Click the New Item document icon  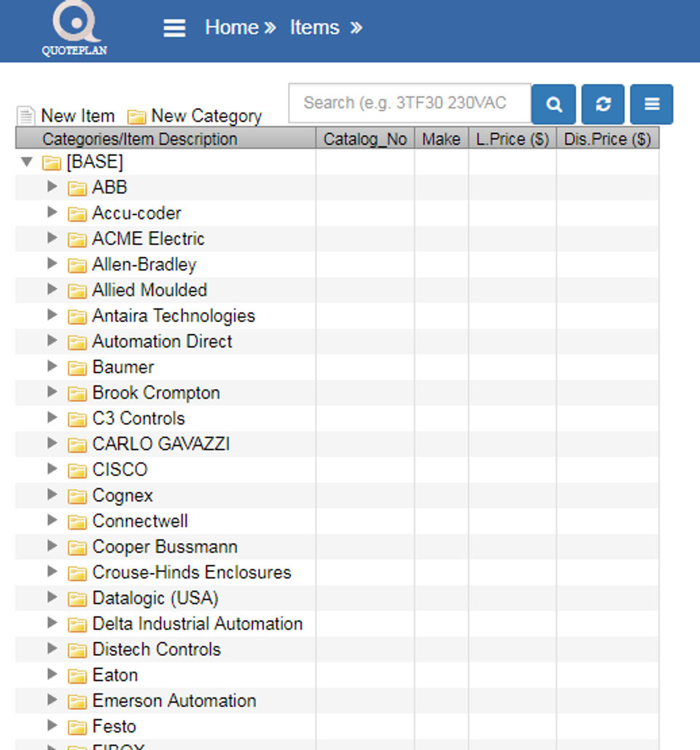[26, 116]
